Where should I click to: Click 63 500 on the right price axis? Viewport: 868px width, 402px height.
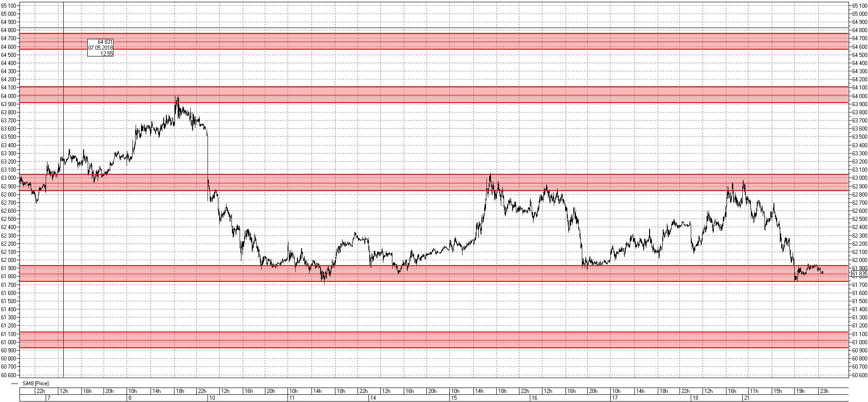[859, 137]
